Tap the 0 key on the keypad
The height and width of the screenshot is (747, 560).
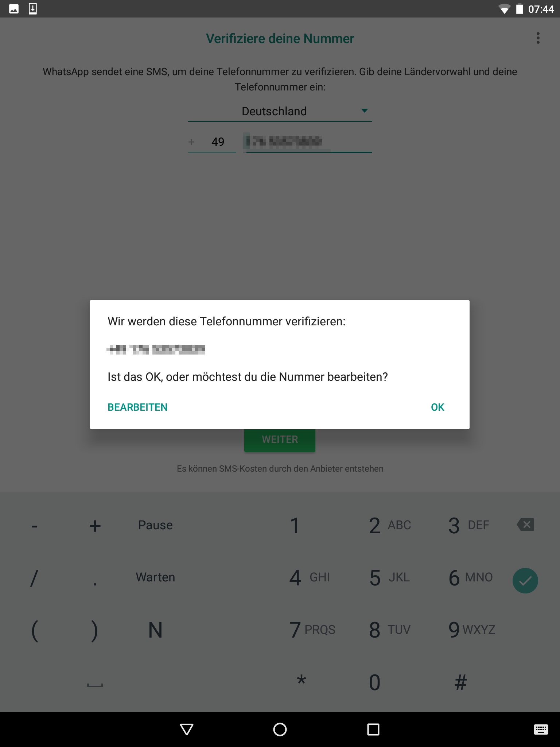pyautogui.click(x=374, y=682)
